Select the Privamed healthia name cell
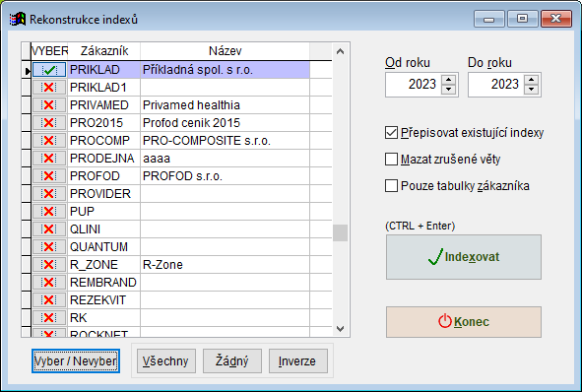582x392 pixels. tap(225, 105)
